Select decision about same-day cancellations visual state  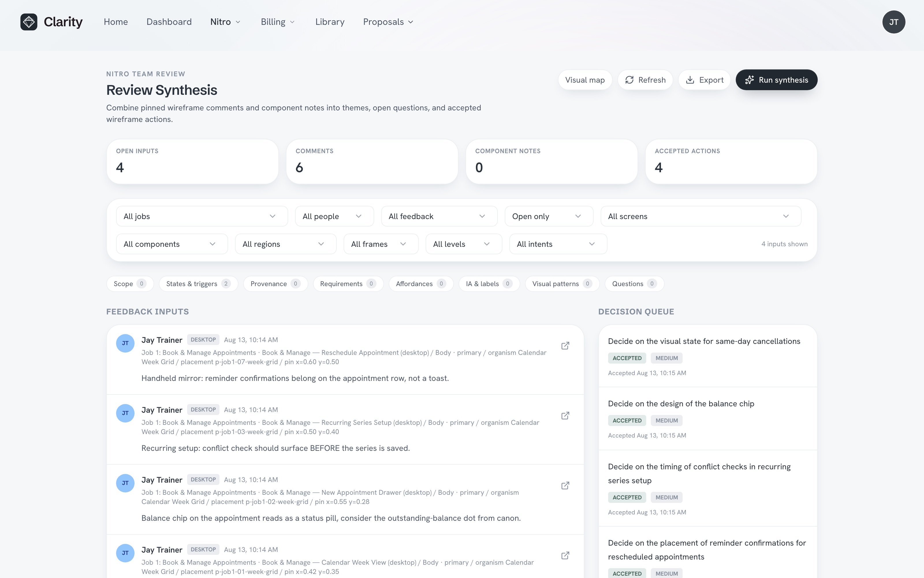click(x=707, y=356)
